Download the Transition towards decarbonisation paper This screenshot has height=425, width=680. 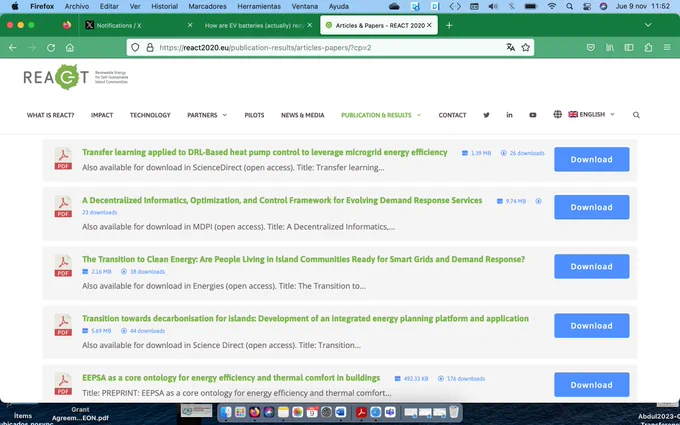592,326
